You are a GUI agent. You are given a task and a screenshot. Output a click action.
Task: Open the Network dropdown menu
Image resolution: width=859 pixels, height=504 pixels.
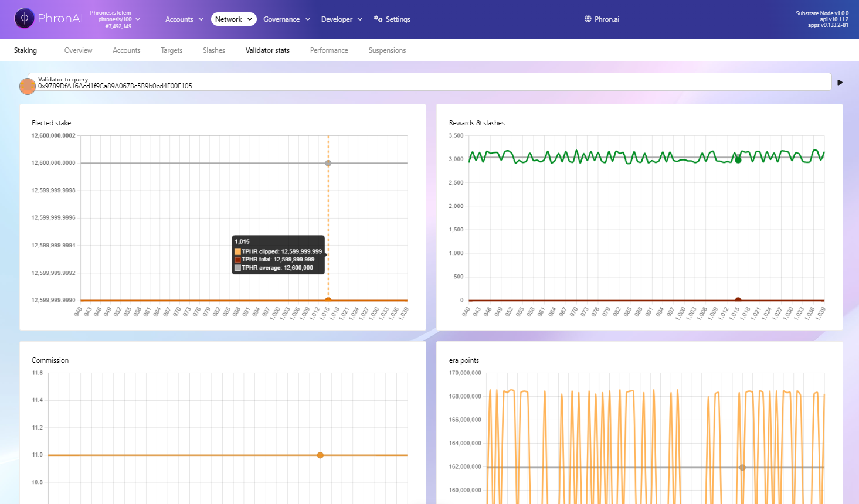pos(233,19)
